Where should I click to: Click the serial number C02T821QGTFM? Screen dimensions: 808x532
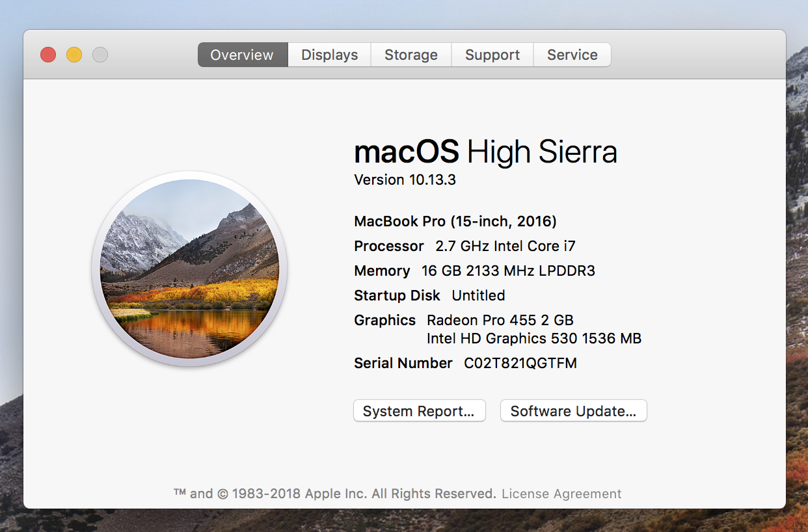click(520, 364)
